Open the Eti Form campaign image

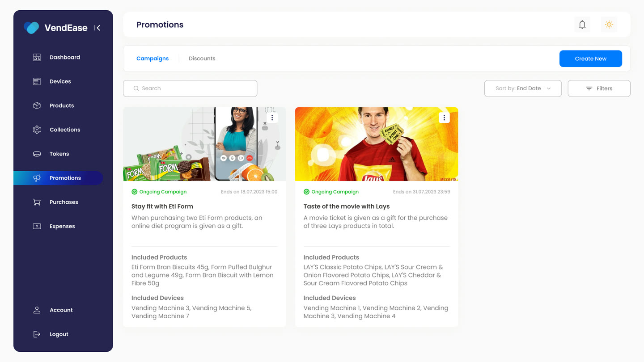click(x=204, y=144)
